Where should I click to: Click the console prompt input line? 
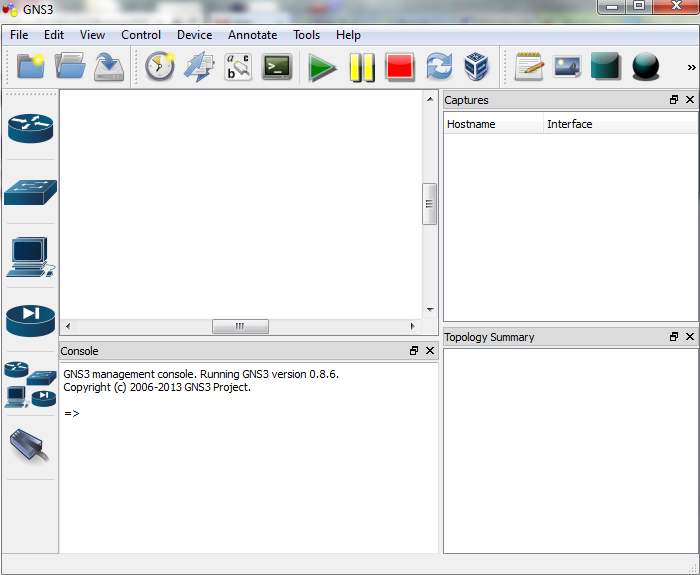(248, 413)
